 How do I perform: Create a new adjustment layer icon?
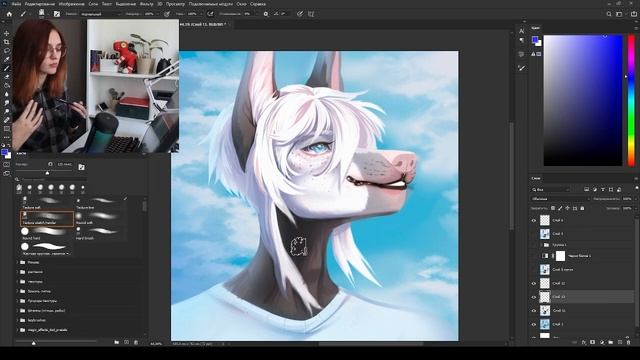[x=602, y=342]
